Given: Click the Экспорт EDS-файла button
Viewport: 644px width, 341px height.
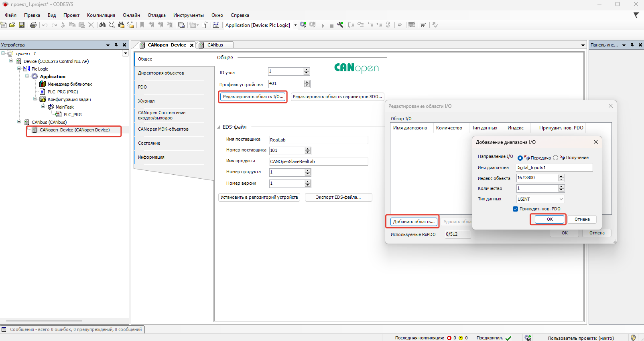Looking at the screenshot, I should (338, 197).
